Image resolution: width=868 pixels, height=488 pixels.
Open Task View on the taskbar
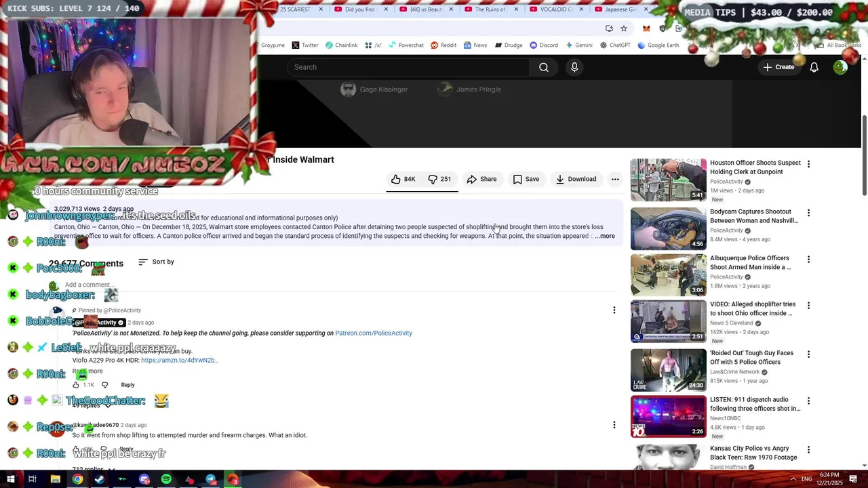coord(32,479)
